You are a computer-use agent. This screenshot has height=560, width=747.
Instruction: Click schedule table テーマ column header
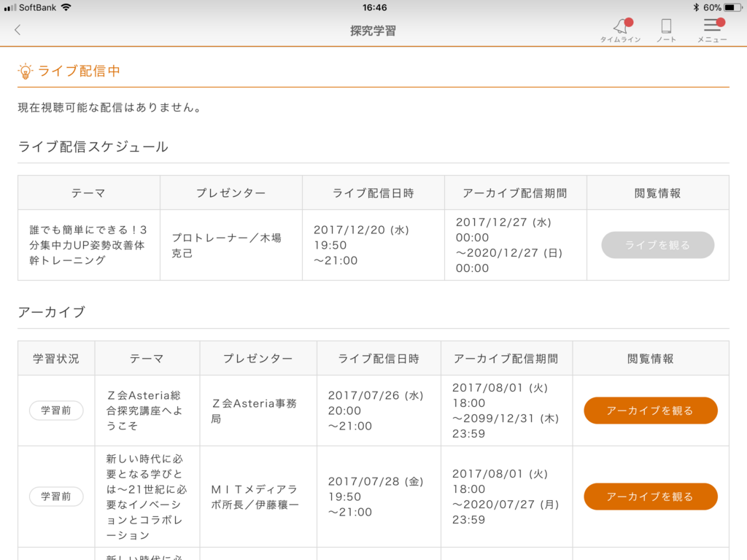tap(88, 192)
